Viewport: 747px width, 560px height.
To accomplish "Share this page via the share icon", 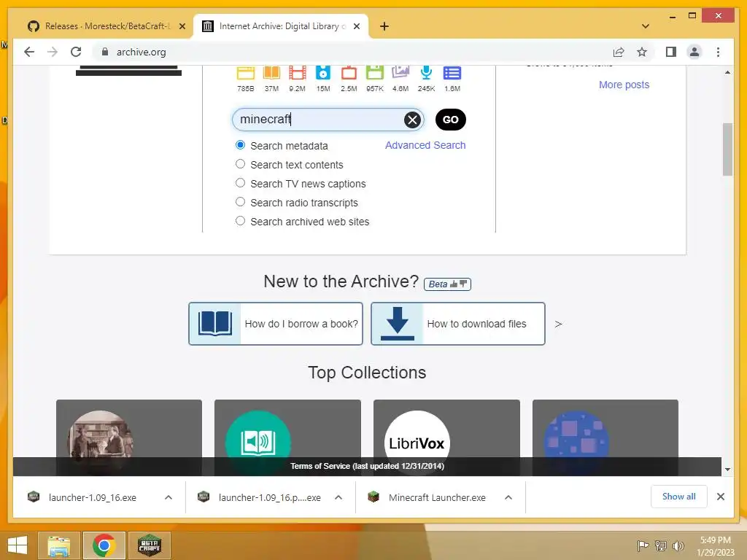I will coord(619,52).
